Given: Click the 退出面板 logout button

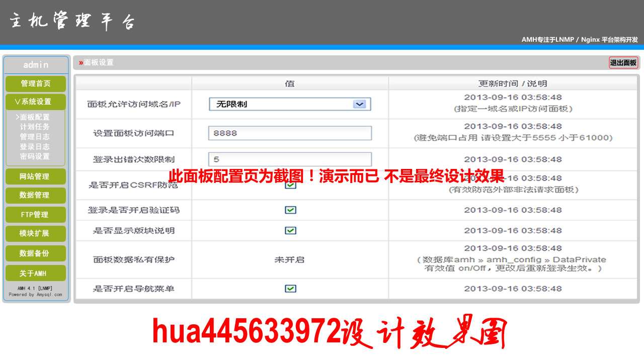Looking at the screenshot, I should (623, 63).
